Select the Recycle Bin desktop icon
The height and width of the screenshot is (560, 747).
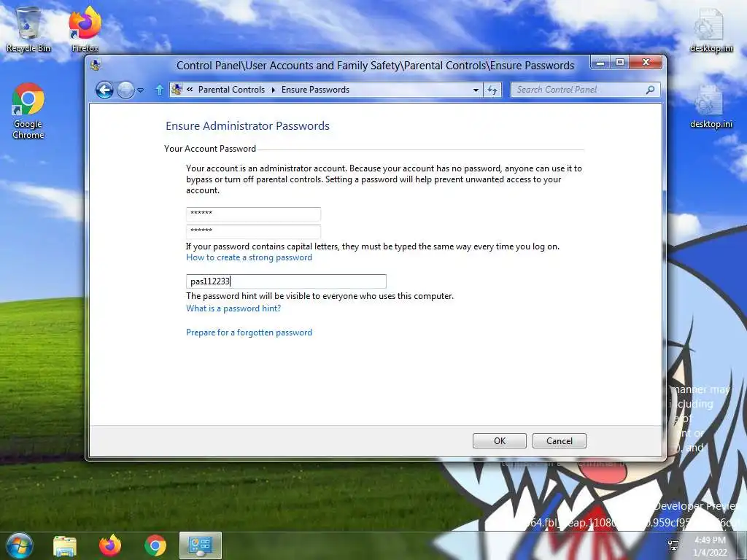click(x=28, y=29)
